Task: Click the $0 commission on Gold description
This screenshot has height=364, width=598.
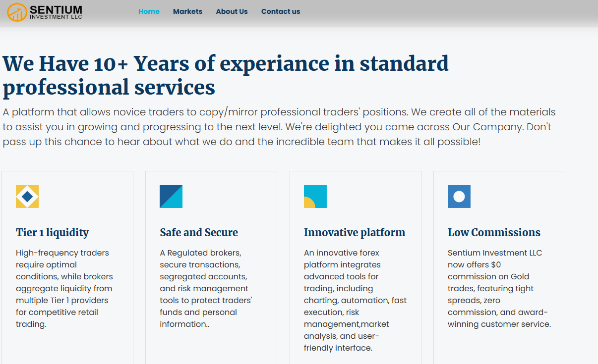Action: pos(499,288)
